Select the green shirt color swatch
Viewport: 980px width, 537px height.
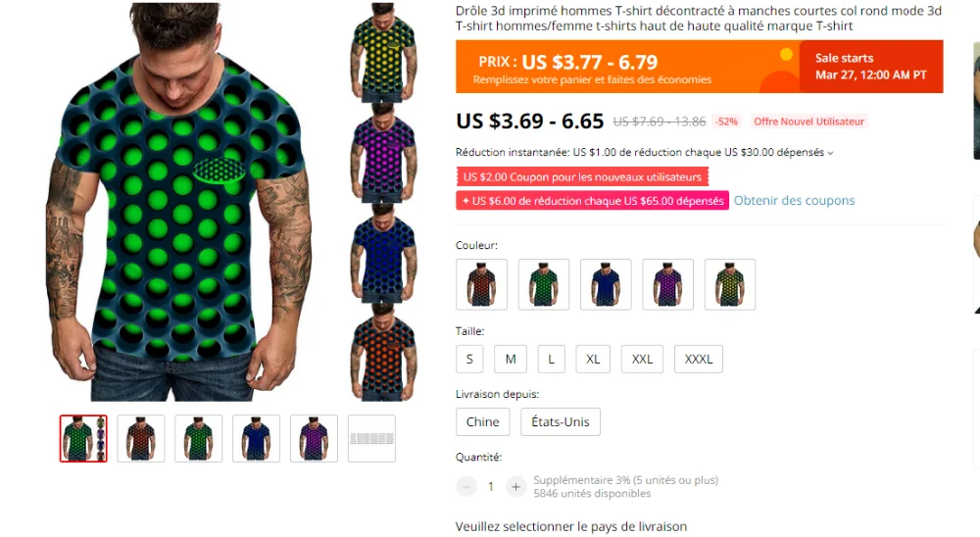(x=544, y=284)
